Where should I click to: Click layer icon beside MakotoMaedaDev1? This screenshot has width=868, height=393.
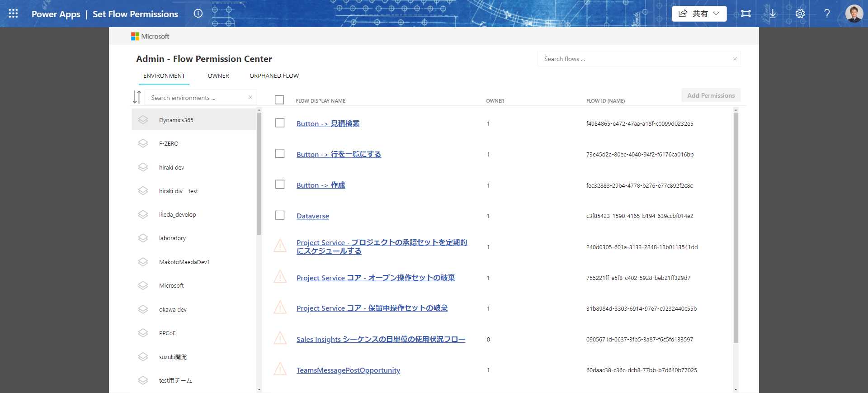(x=143, y=262)
